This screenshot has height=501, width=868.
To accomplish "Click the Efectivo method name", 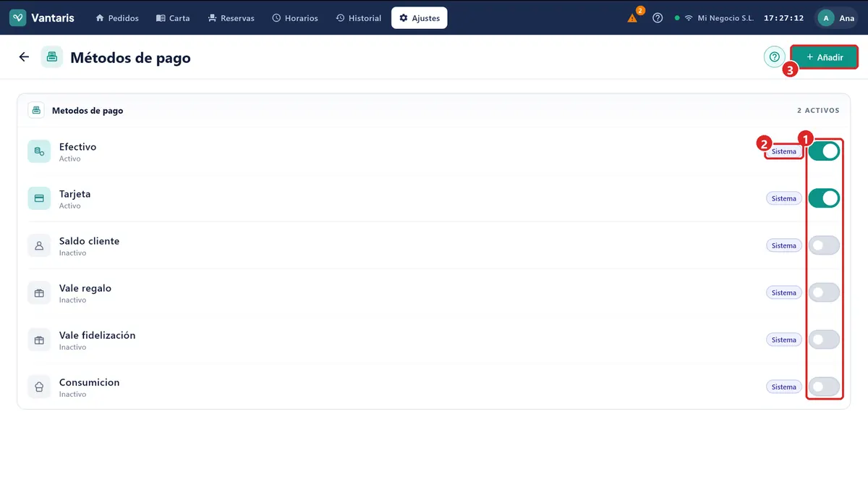I will coord(77,147).
